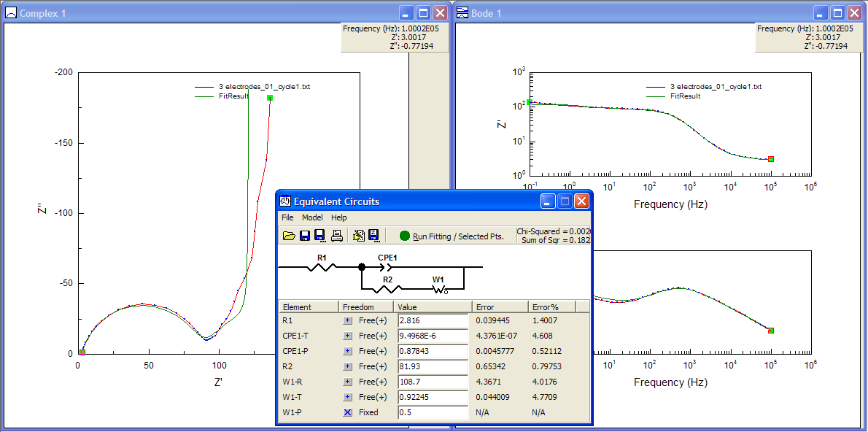Click the W1-T error percent 4.7709
Image resolution: width=868 pixels, height=432 pixels.
pyautogui.click(x=545, y=397)
